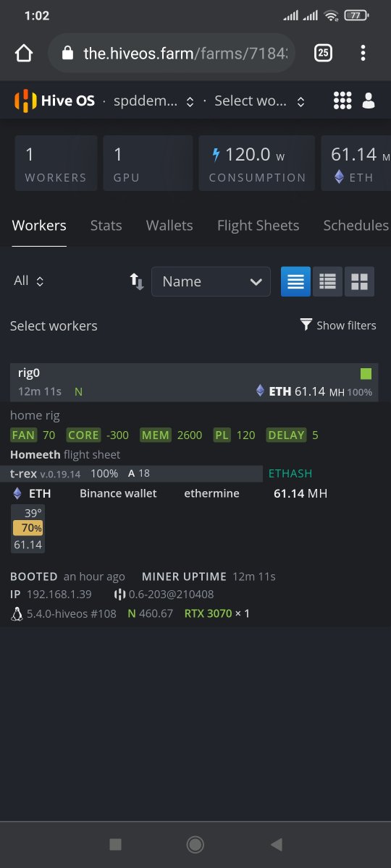The width and height of the screenshot is (391, 868).
Task: Click RTX 3070 GPU label
Action: click(x=208, y=613)
